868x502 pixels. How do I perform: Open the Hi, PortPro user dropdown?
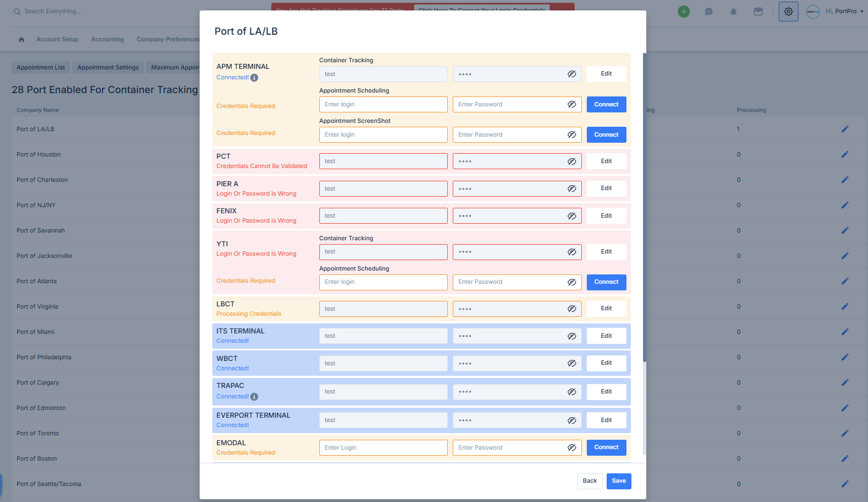coord(844,12)
